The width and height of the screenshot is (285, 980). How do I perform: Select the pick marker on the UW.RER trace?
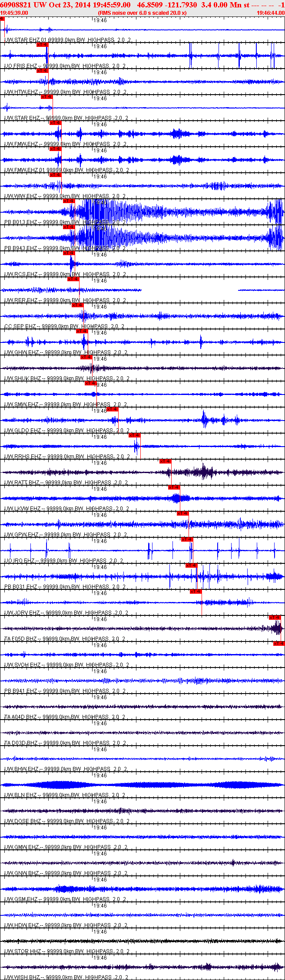(73, 279)
